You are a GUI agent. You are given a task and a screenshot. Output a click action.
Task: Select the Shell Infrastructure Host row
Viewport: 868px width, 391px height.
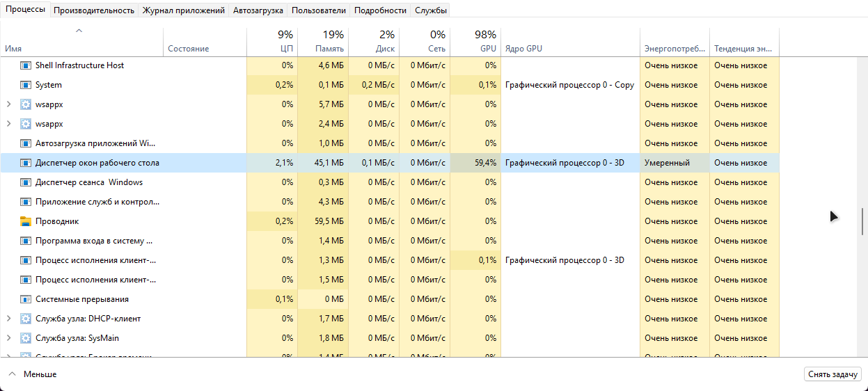(390, 65)
